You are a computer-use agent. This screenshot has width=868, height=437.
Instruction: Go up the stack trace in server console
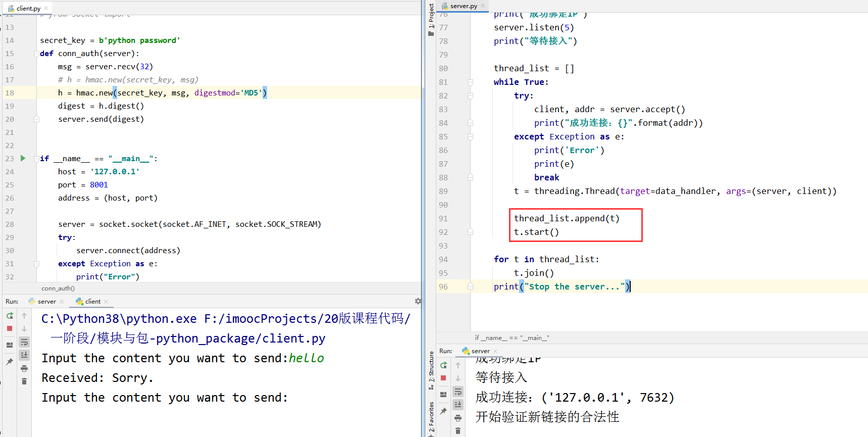coord(458,365)
